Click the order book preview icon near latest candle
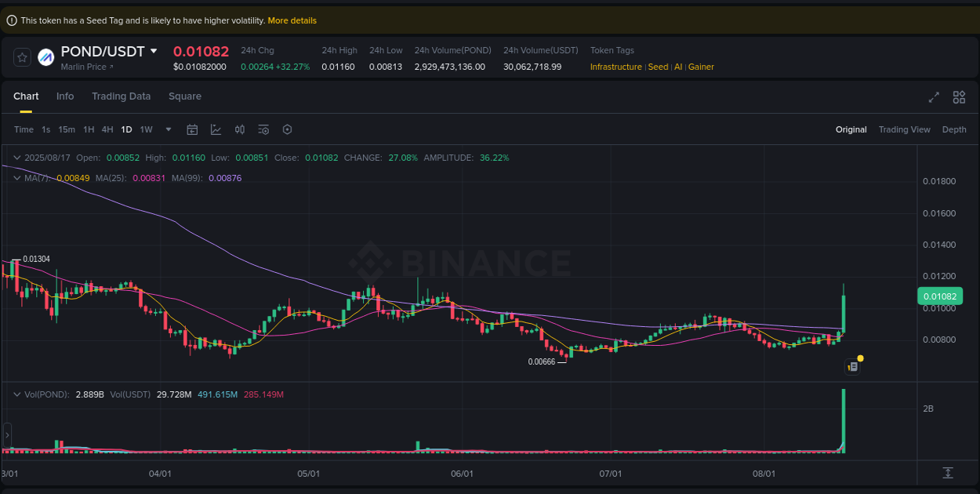Viewport: 980px width, 494px height. coord(852,366)
